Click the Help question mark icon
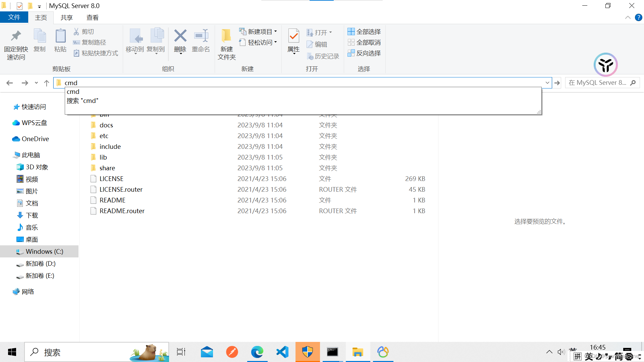Image resolution: width=644 pixels, height=362 pixels. click(638, 18)
